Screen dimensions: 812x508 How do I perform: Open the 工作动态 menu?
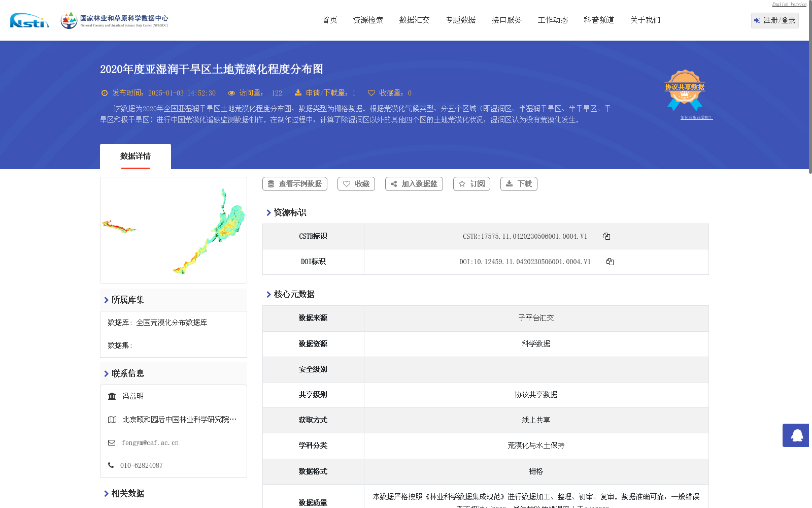coord(553,20)
